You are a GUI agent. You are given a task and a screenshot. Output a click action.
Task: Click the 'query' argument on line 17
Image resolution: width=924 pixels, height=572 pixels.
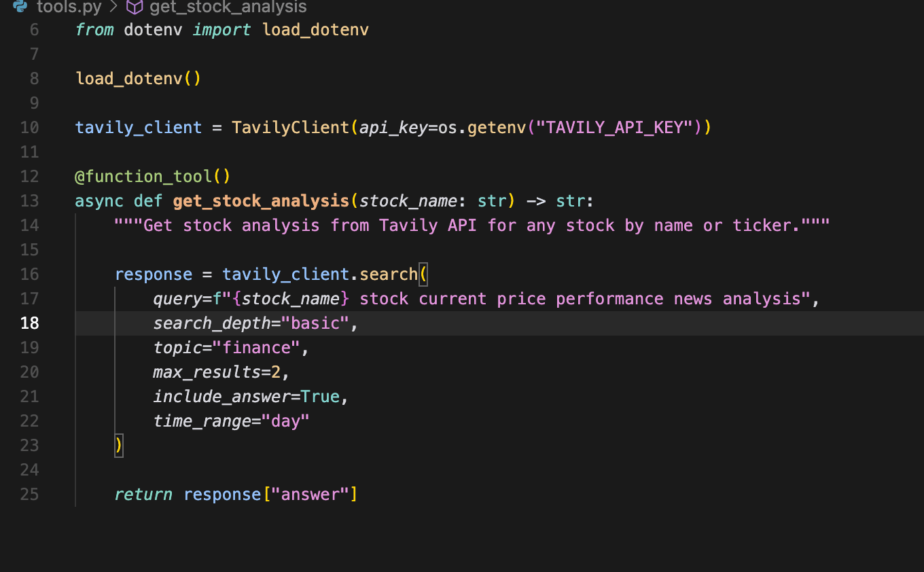(x=178, y=299)
